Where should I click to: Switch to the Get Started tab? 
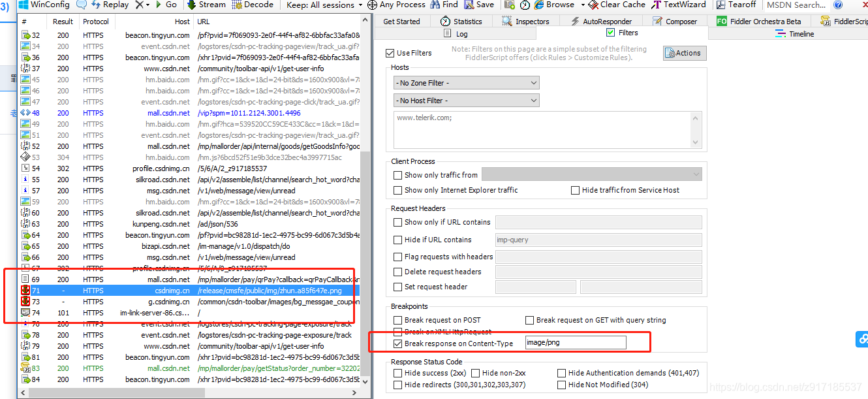401,22
